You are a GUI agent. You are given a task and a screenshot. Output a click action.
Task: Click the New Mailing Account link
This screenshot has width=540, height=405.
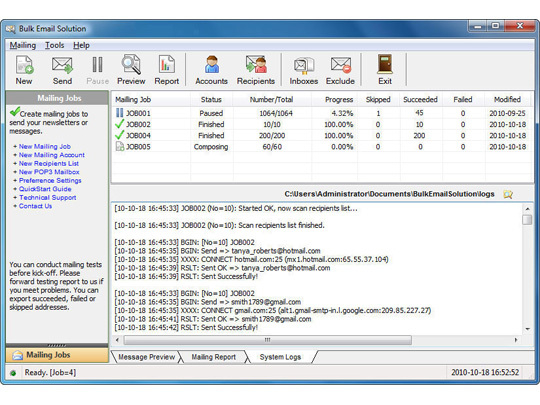(x=52, y=155)
